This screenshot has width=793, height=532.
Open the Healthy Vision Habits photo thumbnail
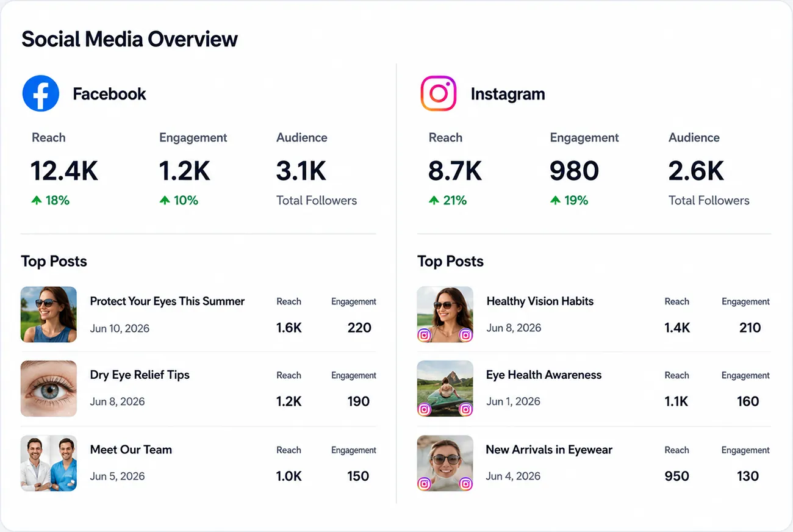pyautogui.click(x=445, y=314)
